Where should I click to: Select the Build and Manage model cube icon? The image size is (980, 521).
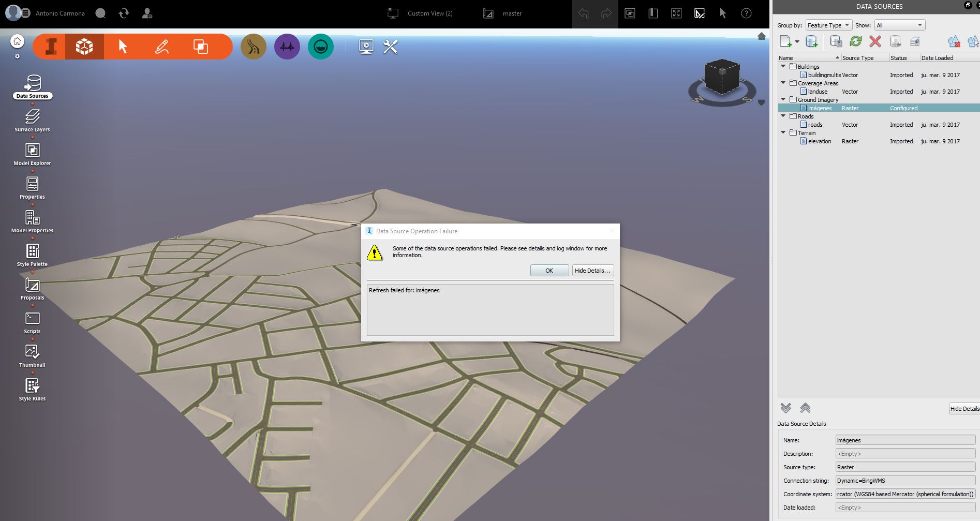84,47
